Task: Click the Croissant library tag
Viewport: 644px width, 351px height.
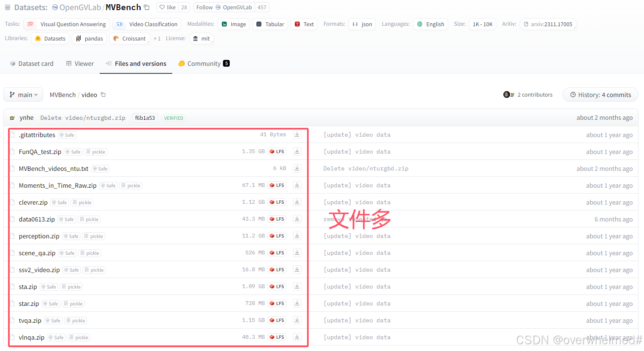Action: [x=130, y=38]
